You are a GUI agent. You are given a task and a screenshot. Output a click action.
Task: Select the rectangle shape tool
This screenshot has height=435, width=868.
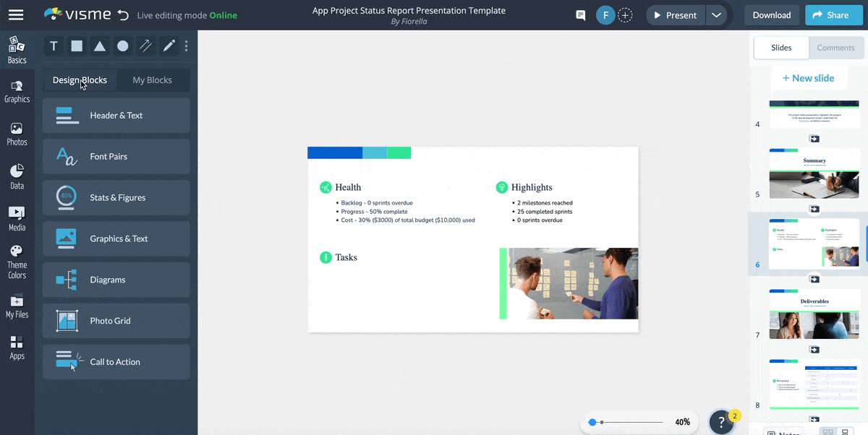point(77,46)
